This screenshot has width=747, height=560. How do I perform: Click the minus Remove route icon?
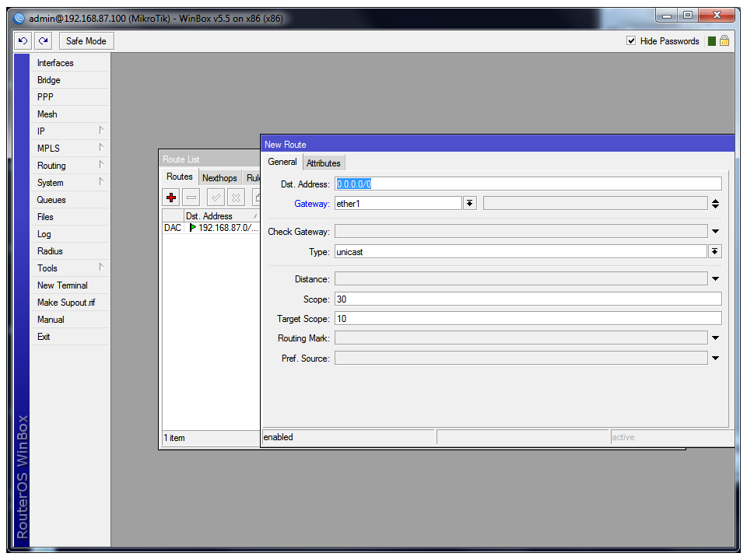[191, 198]
